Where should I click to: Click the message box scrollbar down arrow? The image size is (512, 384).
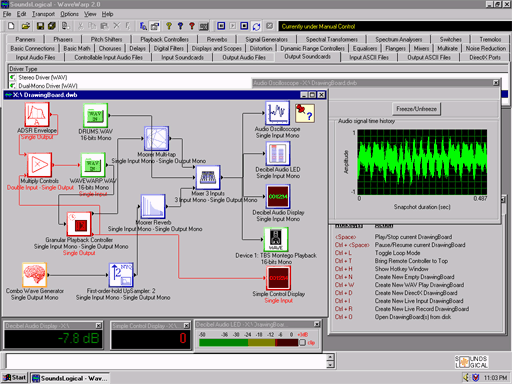330,365
